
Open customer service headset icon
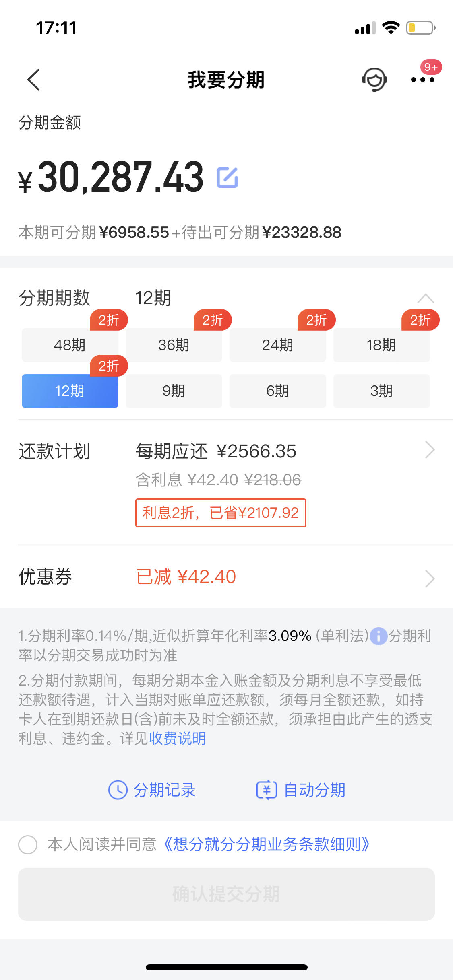374,79
